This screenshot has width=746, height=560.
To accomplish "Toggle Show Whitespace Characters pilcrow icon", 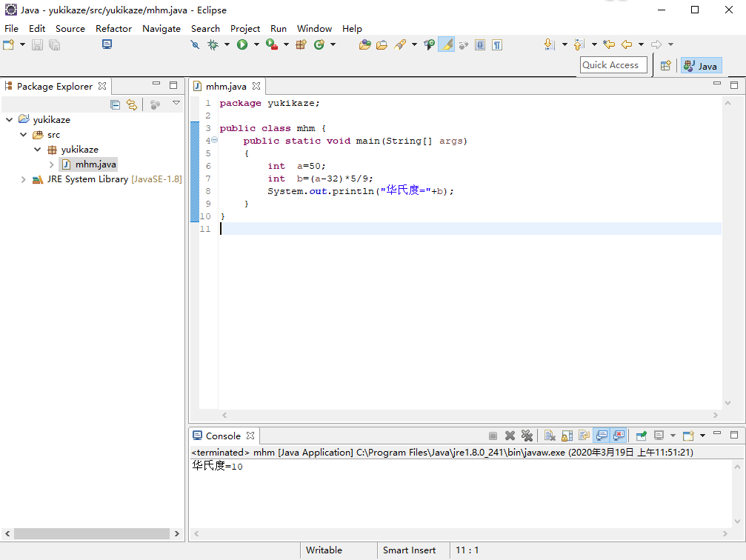I will 497,44.
